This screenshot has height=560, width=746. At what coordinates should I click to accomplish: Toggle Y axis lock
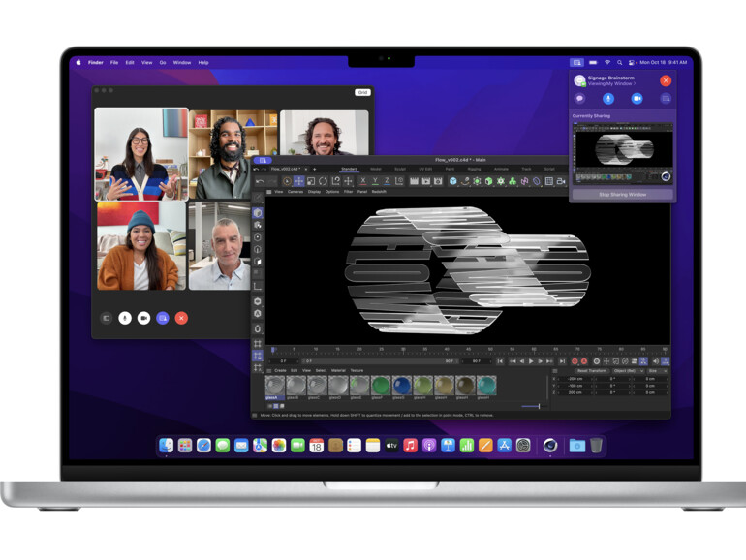point(375,181)
